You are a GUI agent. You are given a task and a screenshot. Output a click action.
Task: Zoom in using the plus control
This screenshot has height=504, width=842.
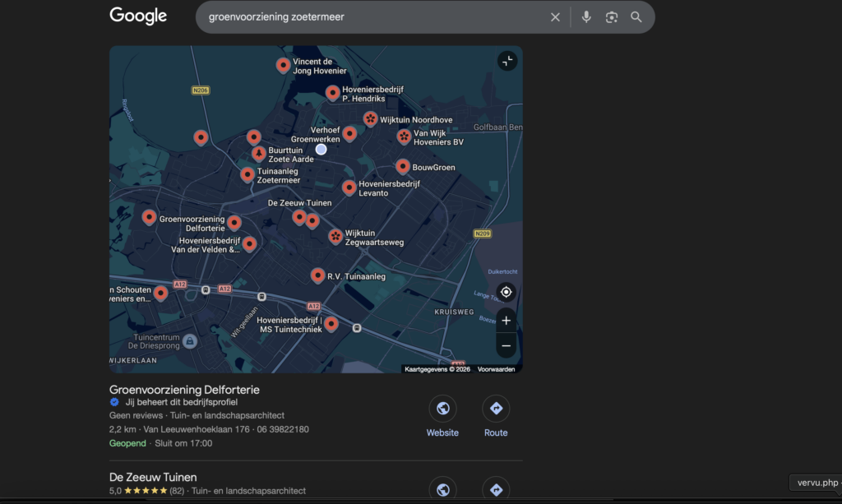click(x=506, y=321)
